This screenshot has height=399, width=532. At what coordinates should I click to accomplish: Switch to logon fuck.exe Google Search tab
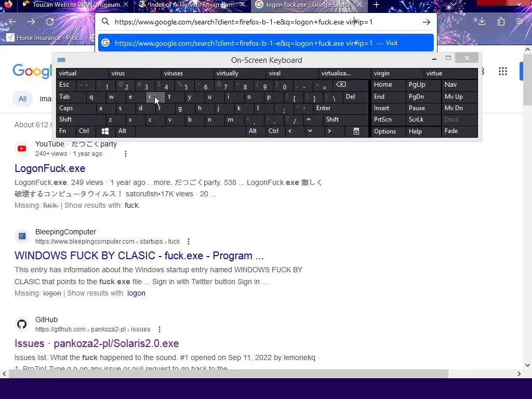coord(309,5)
